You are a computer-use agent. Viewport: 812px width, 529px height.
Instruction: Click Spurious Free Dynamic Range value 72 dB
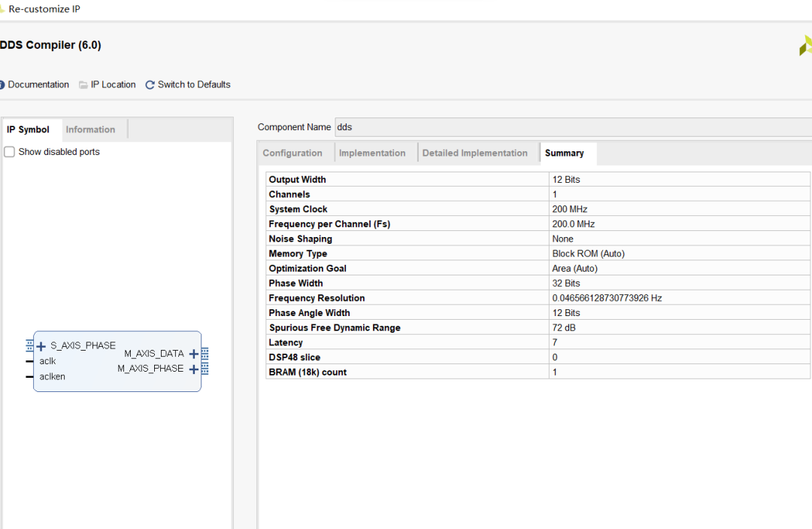tap(564, 328)
